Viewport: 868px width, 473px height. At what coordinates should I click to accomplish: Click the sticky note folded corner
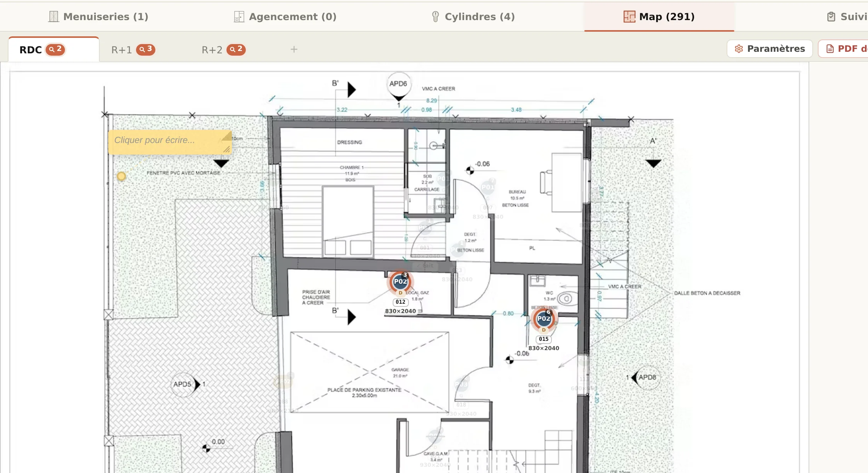(x=227, y=135)
